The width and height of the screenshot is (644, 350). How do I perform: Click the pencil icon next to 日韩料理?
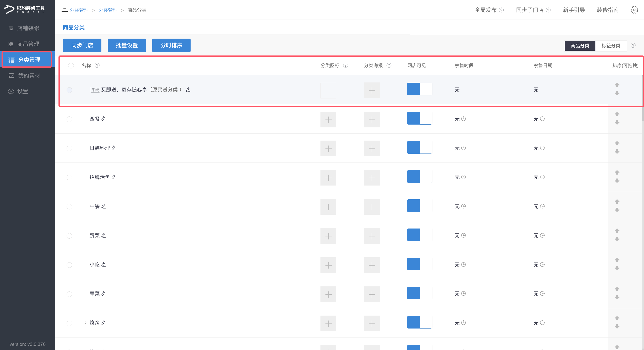coord(114,148)
